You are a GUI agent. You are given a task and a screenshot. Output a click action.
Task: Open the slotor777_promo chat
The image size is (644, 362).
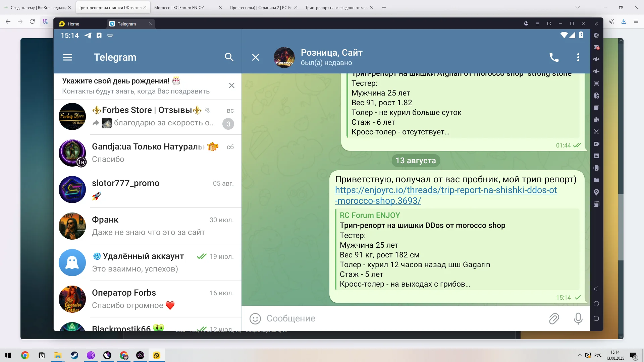148,189
